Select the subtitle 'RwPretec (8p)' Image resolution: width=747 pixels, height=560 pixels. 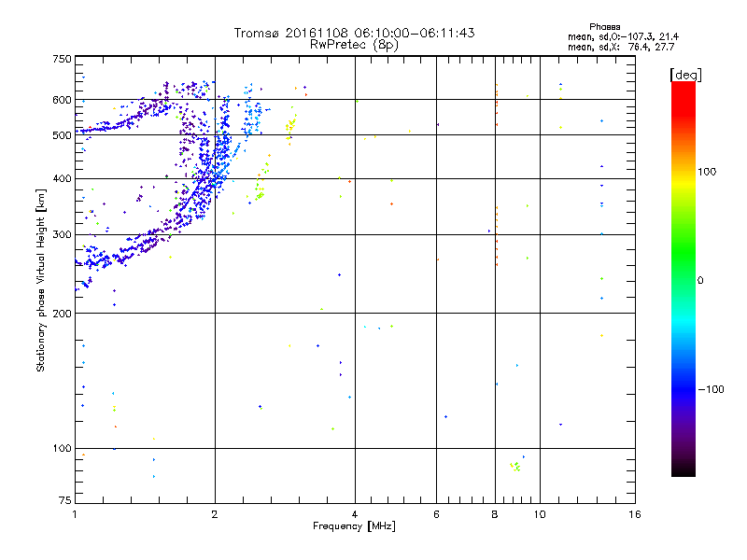354,45
